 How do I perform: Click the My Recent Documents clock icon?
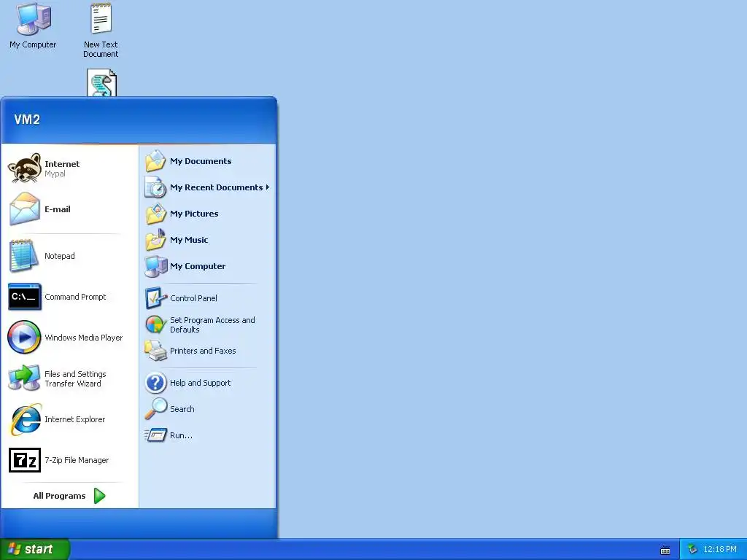155,187
